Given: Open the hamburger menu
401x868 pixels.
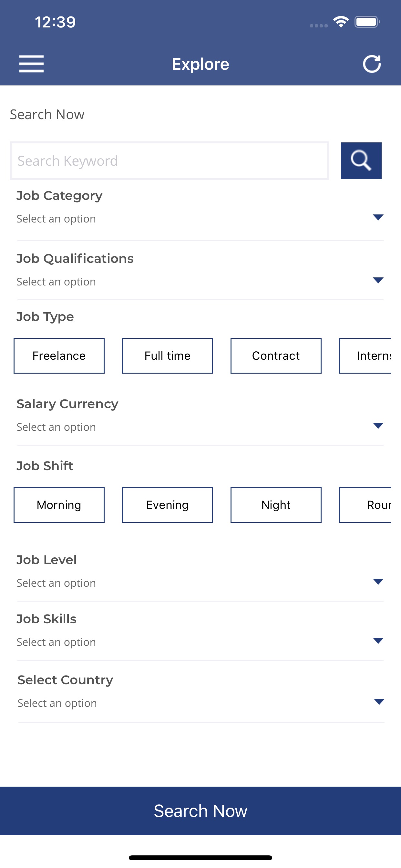Looking at the screenshot, I should tap(31, 64).
